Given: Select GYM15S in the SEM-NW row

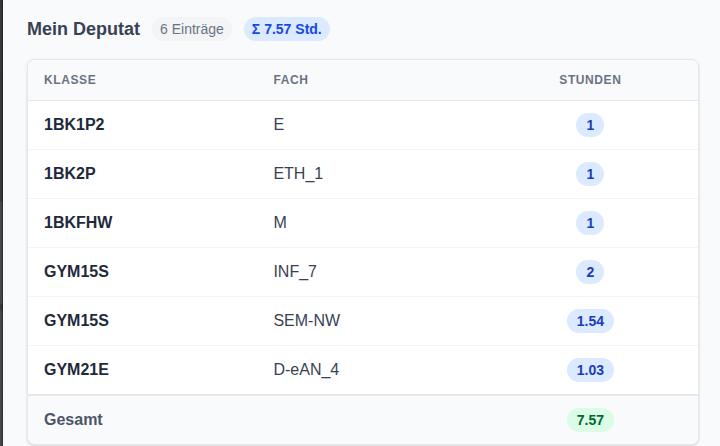Looking at the screenshot, I should [x=76, y=321].
